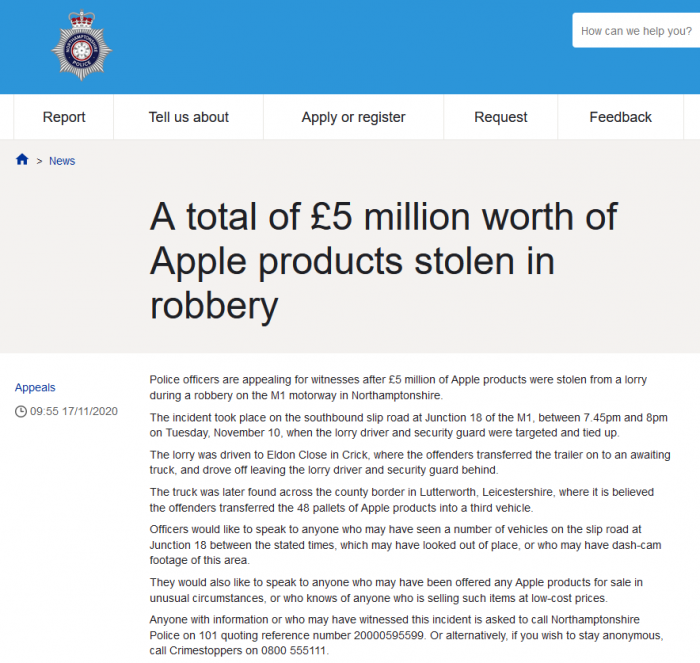This screenshot has width=700, height=663.
Task: Click the '£5 million worth of Apple products' headline
Action: [384, 260]
